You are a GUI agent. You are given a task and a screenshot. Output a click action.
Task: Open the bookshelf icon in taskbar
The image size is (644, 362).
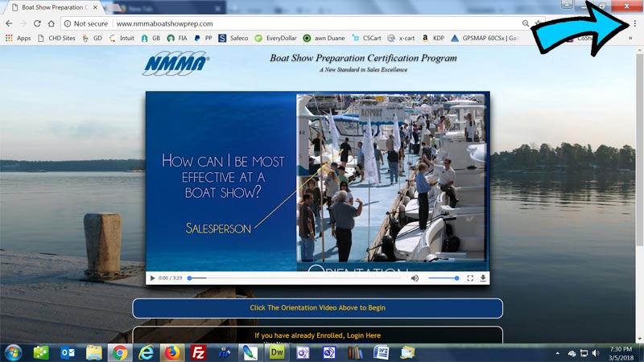point(355,352)
